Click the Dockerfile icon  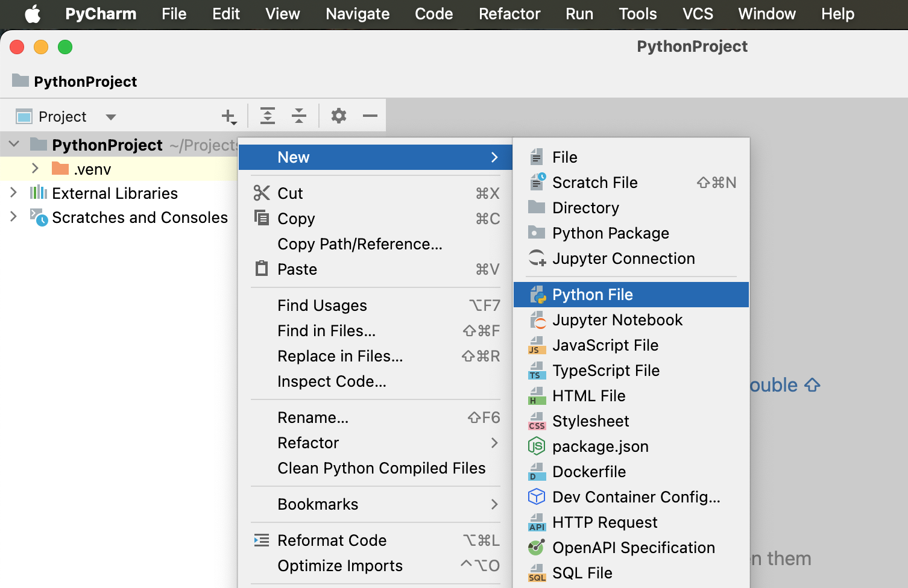pos(535,472)
